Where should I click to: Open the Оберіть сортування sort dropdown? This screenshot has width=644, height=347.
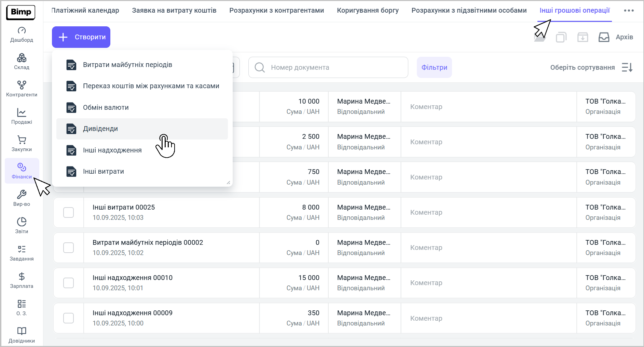coord(591,67)
